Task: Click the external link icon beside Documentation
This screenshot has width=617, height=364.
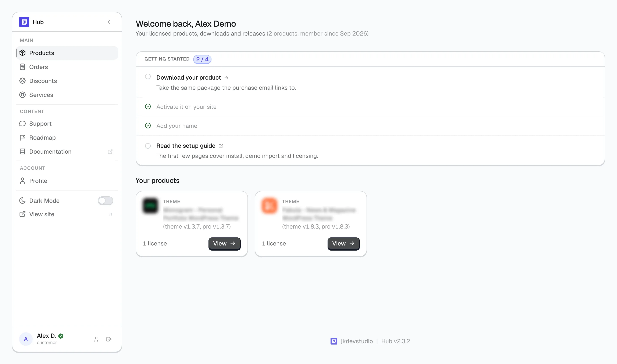Action: click(x=110, y=152)
